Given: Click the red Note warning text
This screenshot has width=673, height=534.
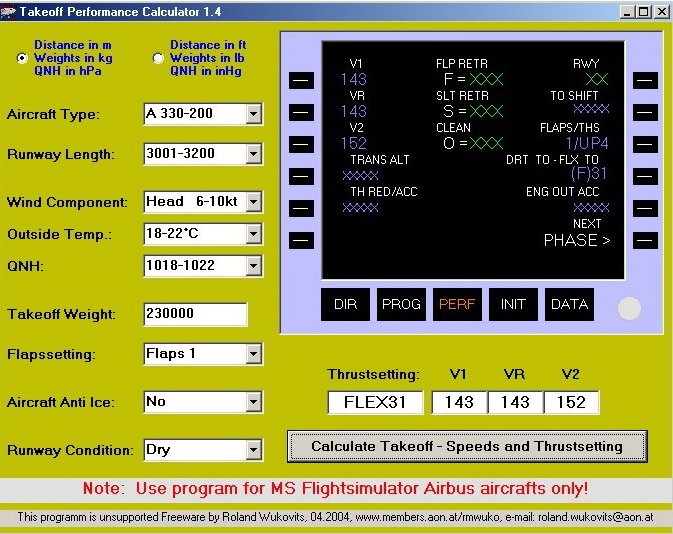Looking at the screenshot, I should click(x=335, y=488).
